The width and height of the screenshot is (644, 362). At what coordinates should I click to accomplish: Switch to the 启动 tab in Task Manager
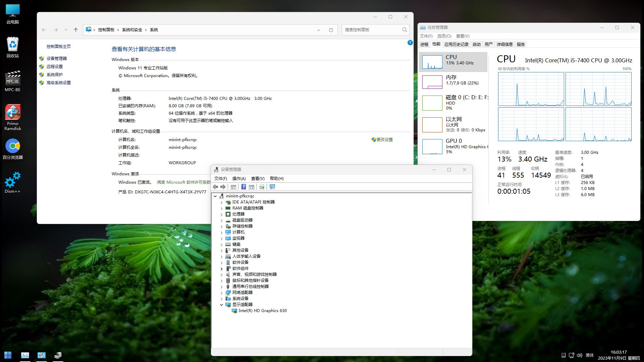(476, 44)
